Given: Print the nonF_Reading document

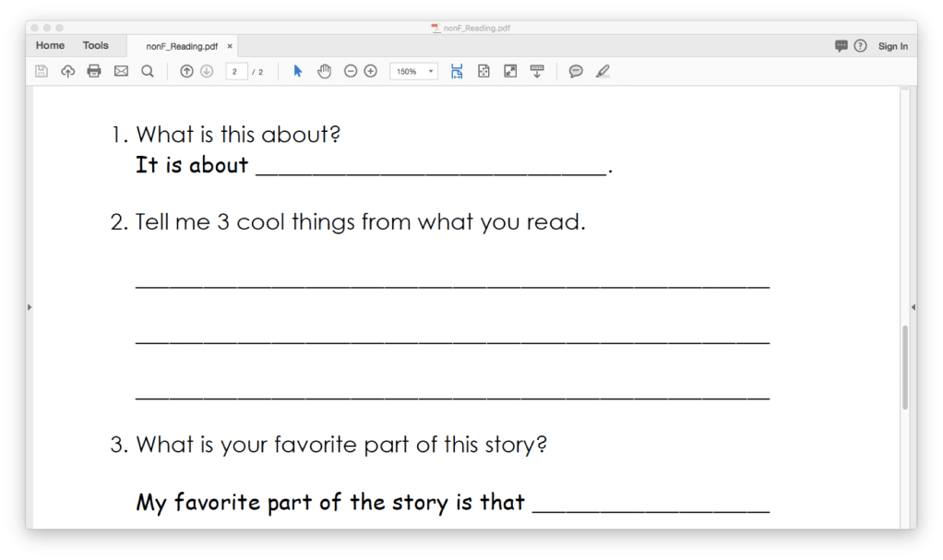Looking at the screenshot, I should [93, 71].
